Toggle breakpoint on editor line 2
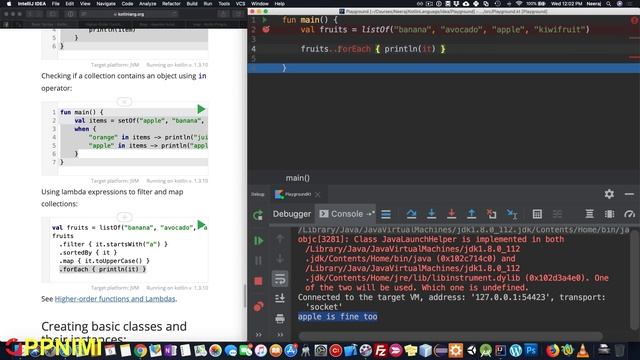The height and width of the screenshot is (360, 640). 266,29
